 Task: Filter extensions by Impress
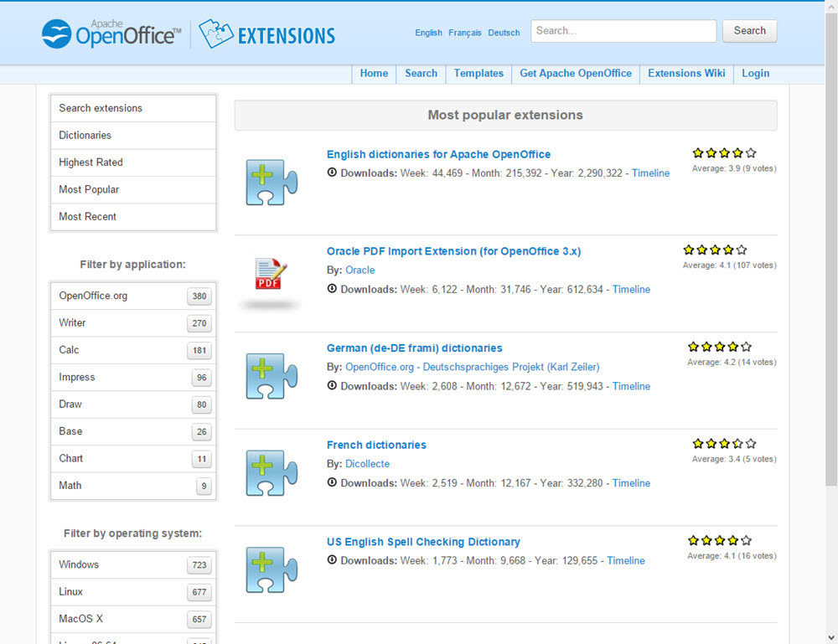pyautogui.click(x=133, y=378)
